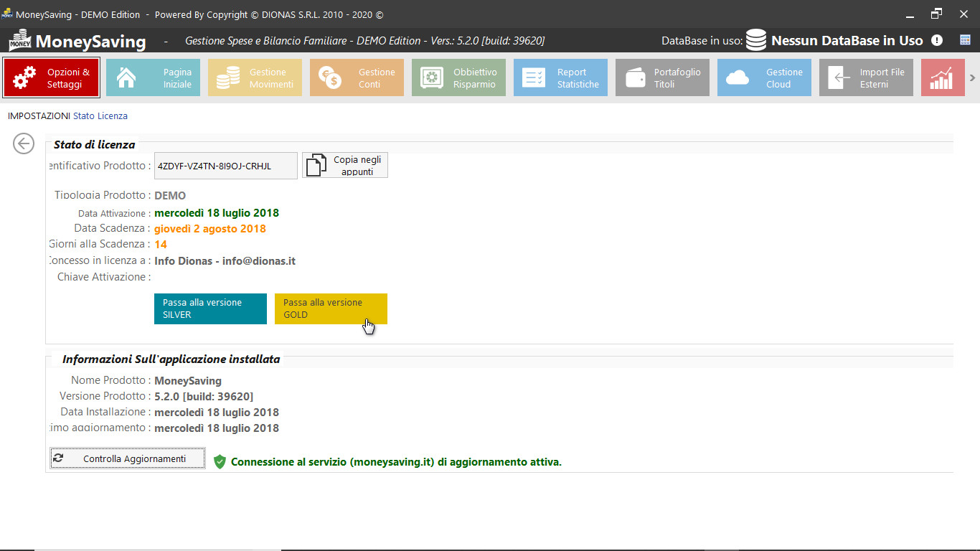The image size is (980, 551).
Task: Open the Opzioni & Settaggi section
Action: point(52,77)
